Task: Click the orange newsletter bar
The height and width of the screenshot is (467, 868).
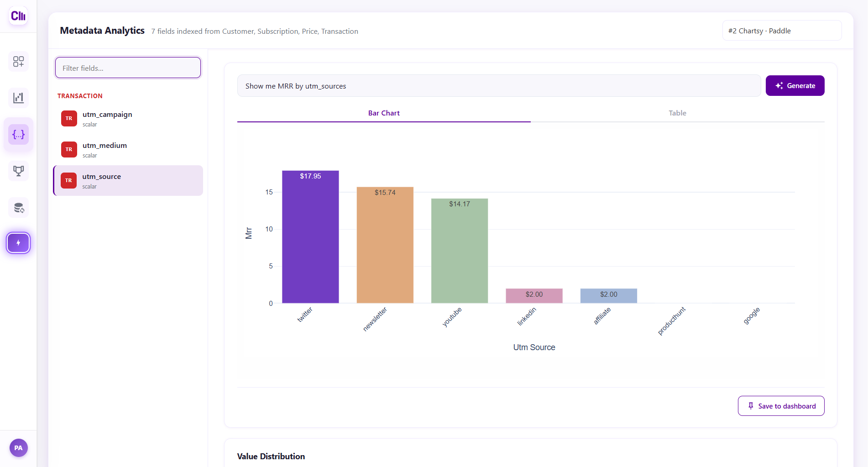Action: tap(385, 245)
